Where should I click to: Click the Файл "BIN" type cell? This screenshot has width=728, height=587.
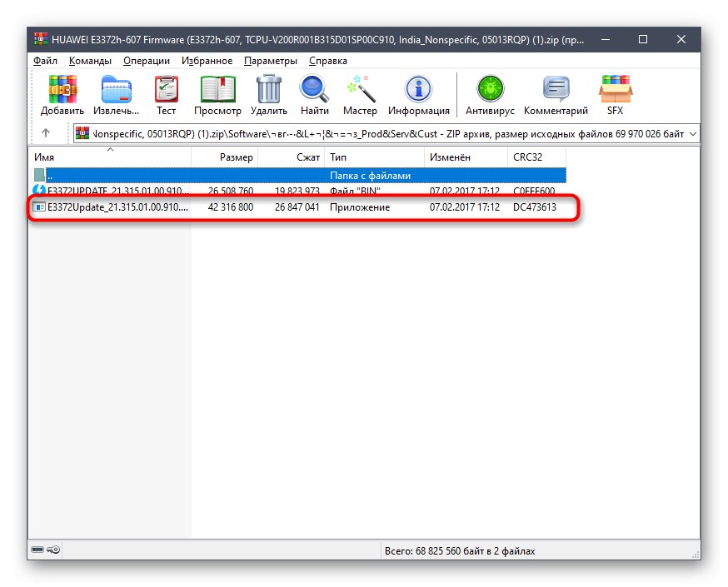pos(355,192)
